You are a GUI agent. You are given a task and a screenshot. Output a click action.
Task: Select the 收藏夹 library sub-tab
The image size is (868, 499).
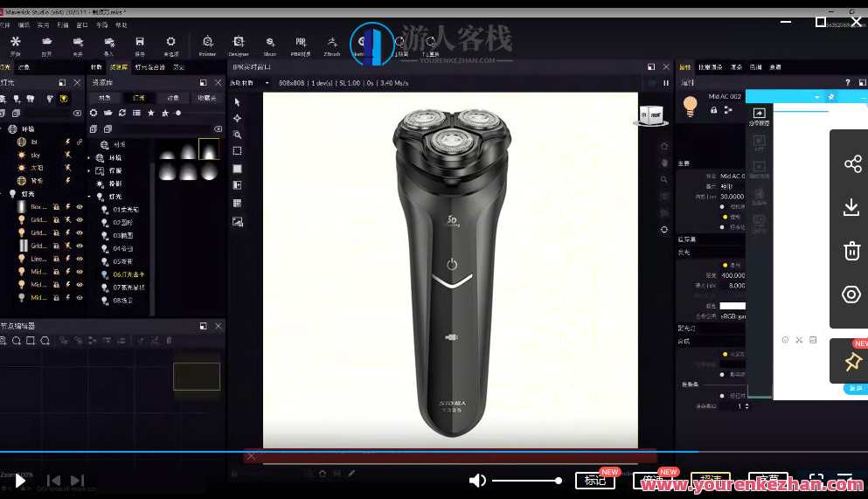207,98
